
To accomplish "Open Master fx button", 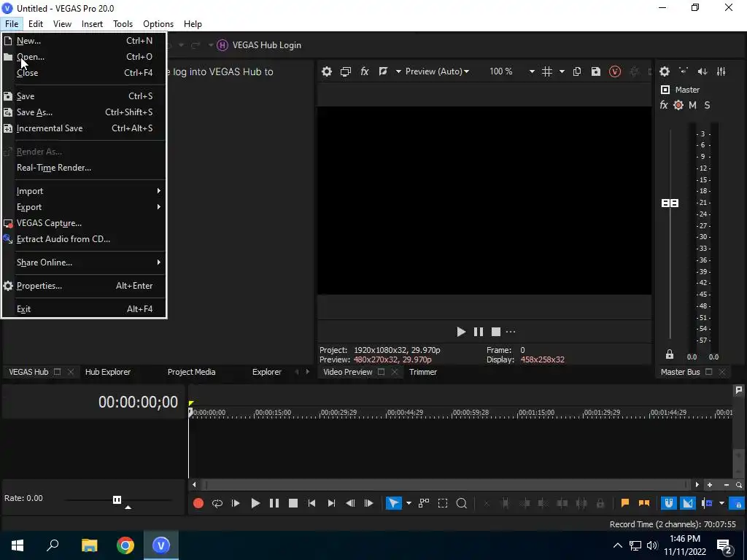I will click(664, 105).
